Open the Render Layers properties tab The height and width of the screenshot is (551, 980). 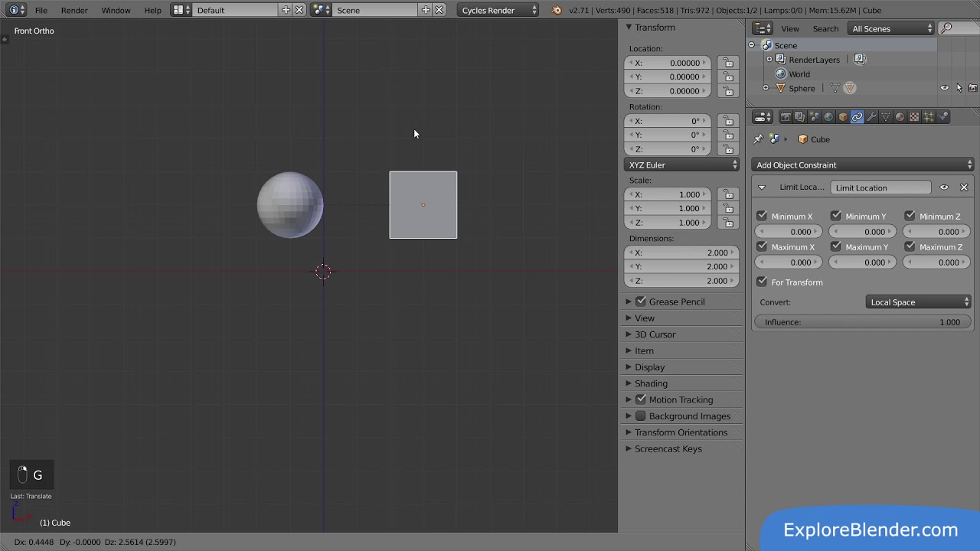tap(800, 117)
